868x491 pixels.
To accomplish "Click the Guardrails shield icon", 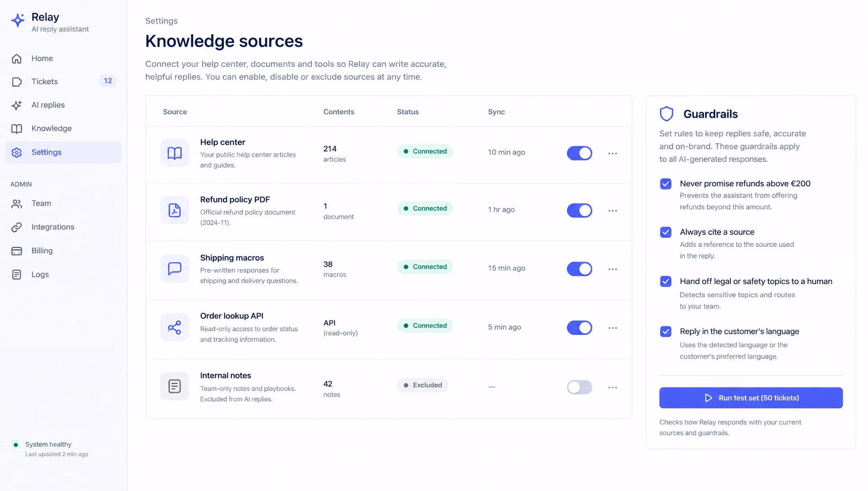I will [666, 114].
